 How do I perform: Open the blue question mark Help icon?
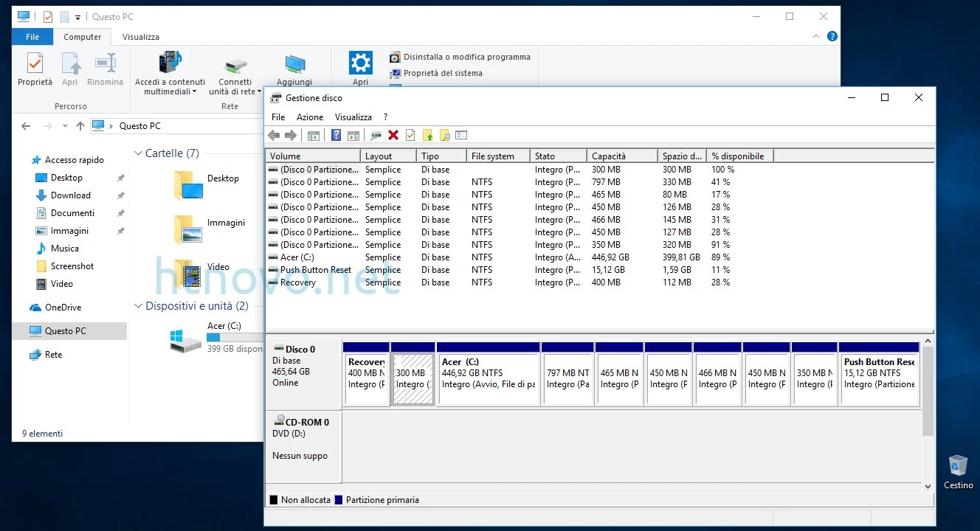(337, 135)
